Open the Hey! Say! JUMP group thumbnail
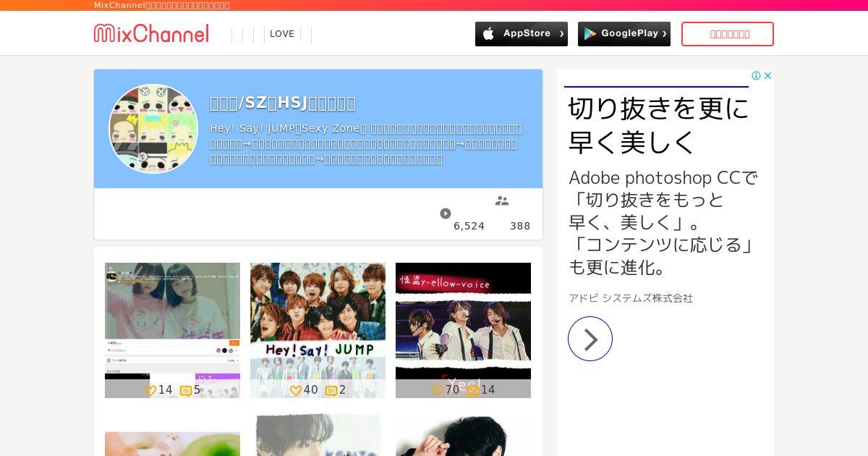Viewport: 868px width, 456px height. [x=318, y=330]
